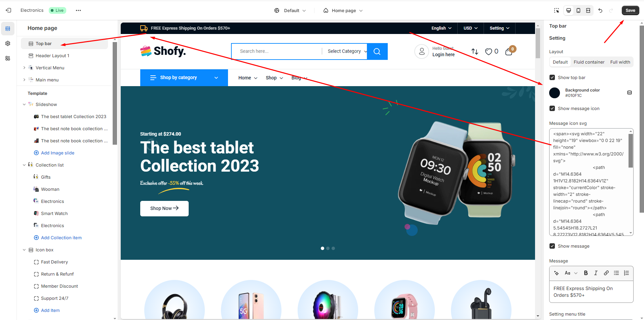
Task: Open app embeds icon in sidebar
Action: click(x=8, y=58)
